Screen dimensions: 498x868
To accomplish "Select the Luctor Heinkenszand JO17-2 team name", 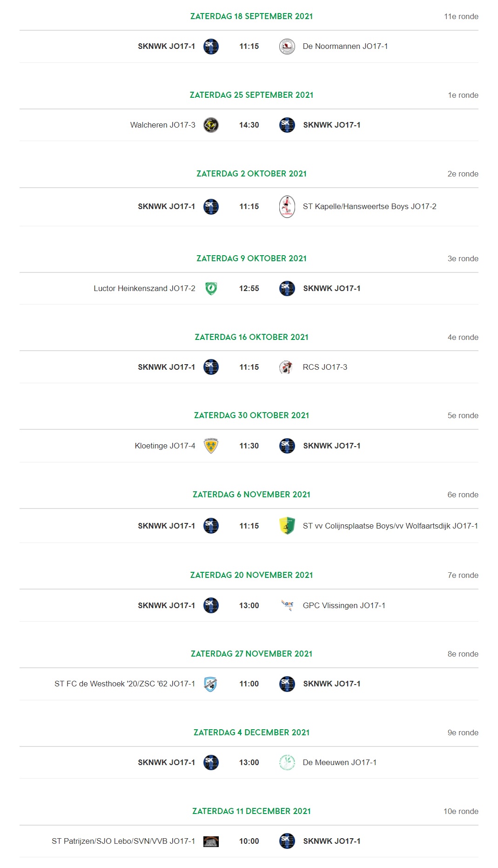I will [145, 289].
